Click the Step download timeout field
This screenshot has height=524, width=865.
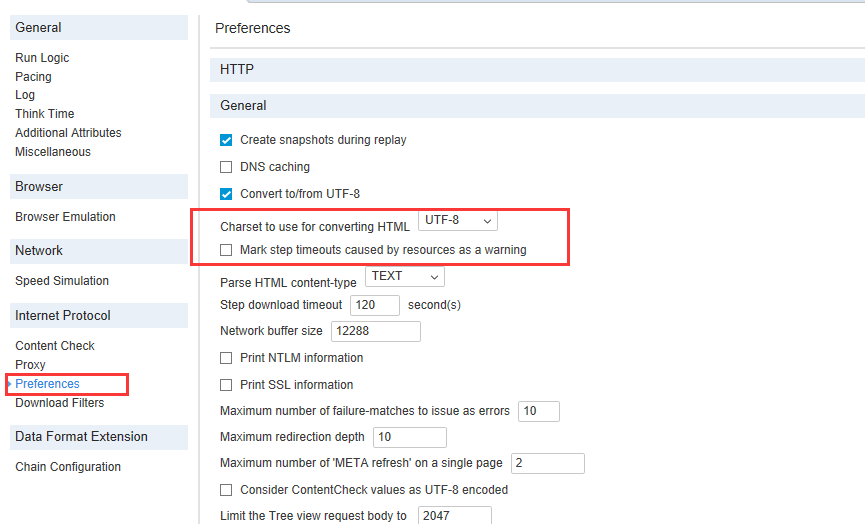click(x=375, y=305)
